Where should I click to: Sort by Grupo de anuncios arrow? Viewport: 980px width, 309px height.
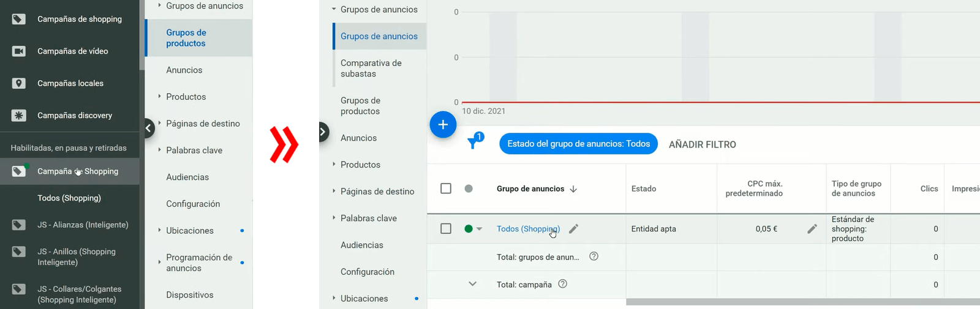(573, 189)
